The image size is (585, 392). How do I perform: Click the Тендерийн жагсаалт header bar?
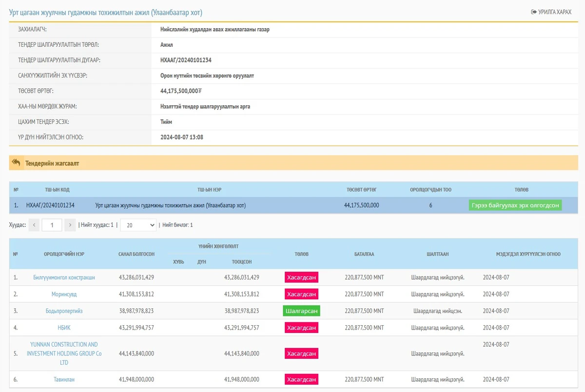(x=292, y=163)
